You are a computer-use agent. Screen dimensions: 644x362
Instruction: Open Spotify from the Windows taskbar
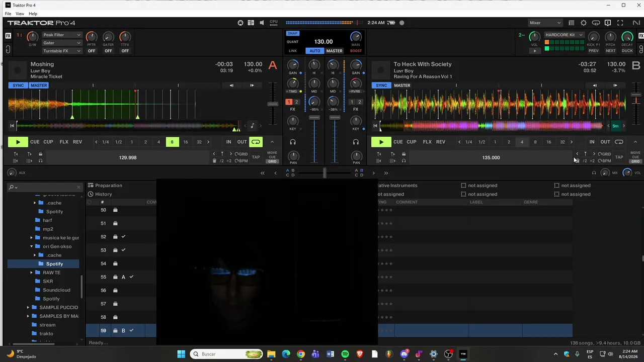pos(345,354)
